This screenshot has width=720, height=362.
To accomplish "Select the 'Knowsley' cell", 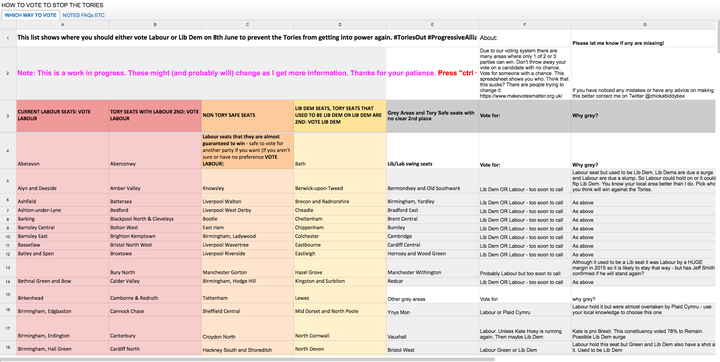I will pyautogui.click(x=248, y=181).
